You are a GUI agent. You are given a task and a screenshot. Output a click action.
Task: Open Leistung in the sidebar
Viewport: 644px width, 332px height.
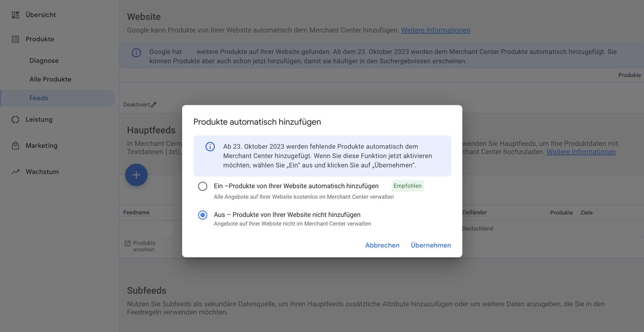39,119
